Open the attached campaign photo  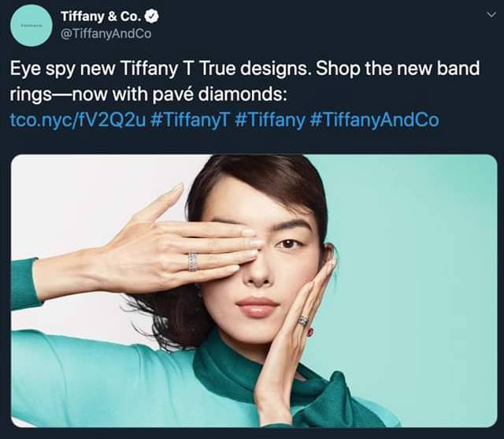254,291
